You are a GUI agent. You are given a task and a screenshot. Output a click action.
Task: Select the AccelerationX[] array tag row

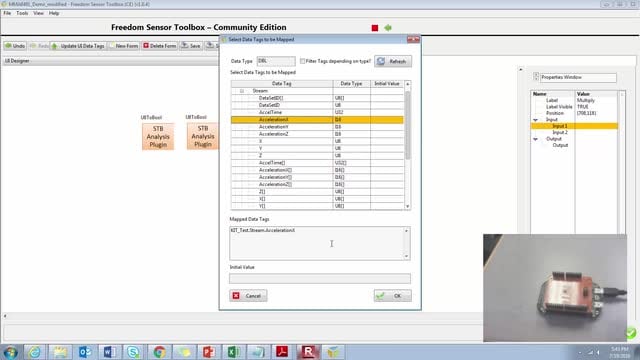tap(317, 170)
